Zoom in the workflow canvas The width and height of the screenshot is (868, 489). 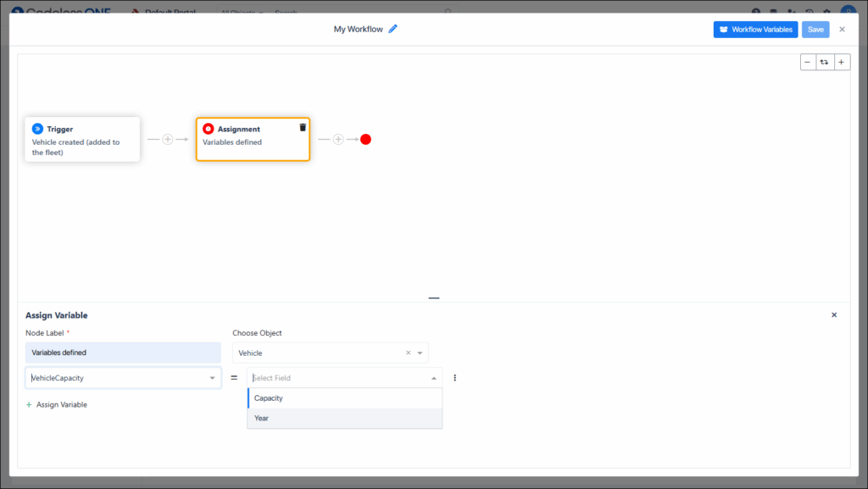(842, 62)
